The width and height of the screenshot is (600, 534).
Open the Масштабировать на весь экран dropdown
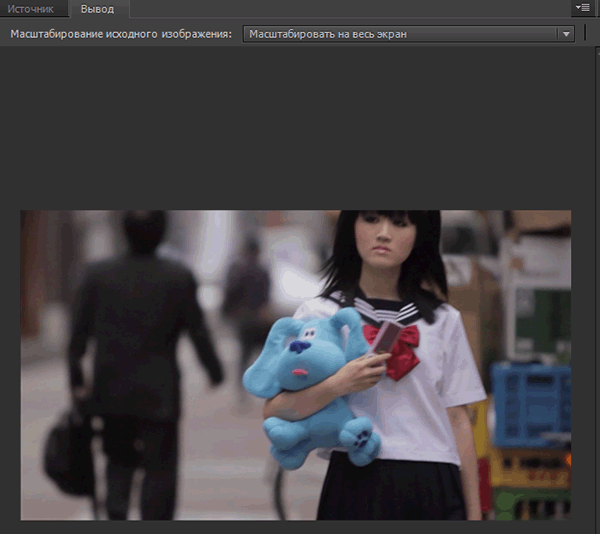pyautogui.click(x=409, y=34)
